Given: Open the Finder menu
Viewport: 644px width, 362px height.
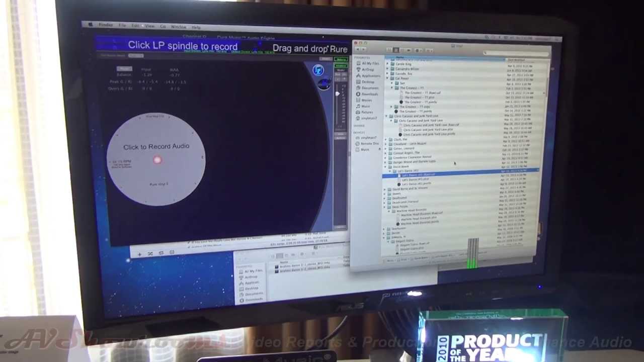Looking at the screenshot, I should tap(106, 25).
